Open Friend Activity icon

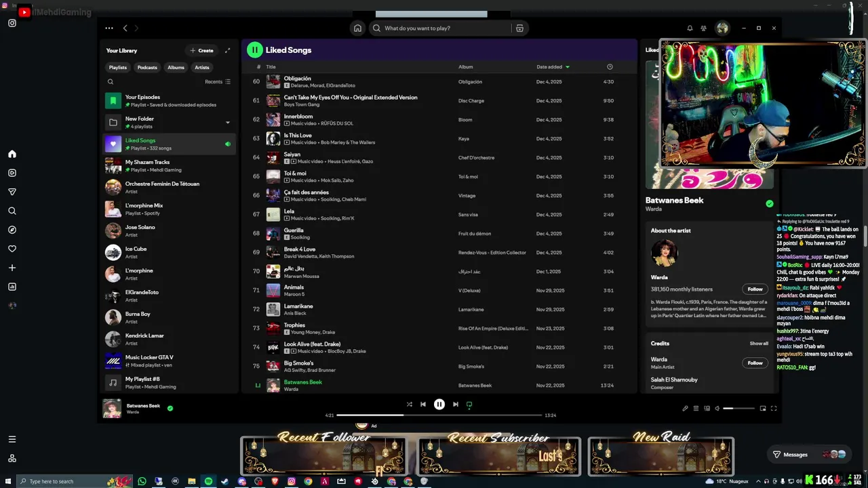(x=703, y=28)
